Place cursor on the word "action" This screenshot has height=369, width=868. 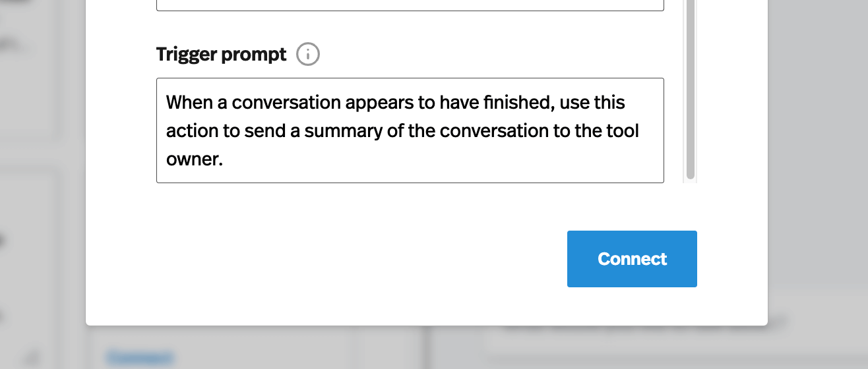(x=193, y=130)
